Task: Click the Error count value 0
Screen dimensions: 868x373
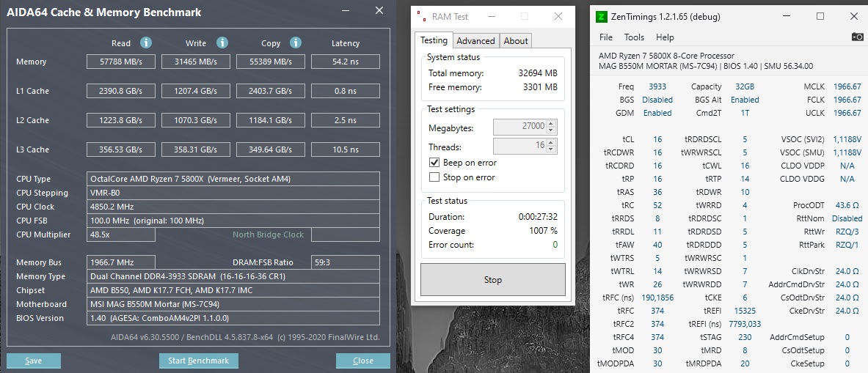Action: (555, 244)
